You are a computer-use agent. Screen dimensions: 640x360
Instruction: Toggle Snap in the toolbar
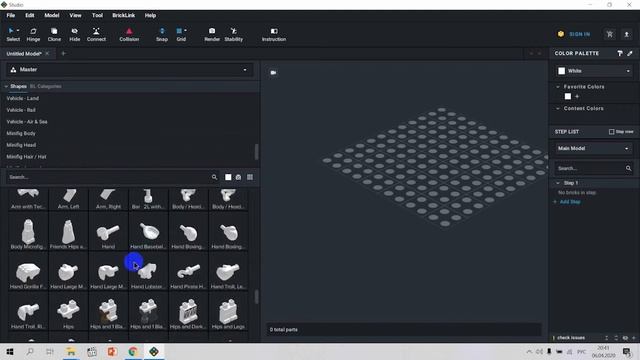point(162,35)
